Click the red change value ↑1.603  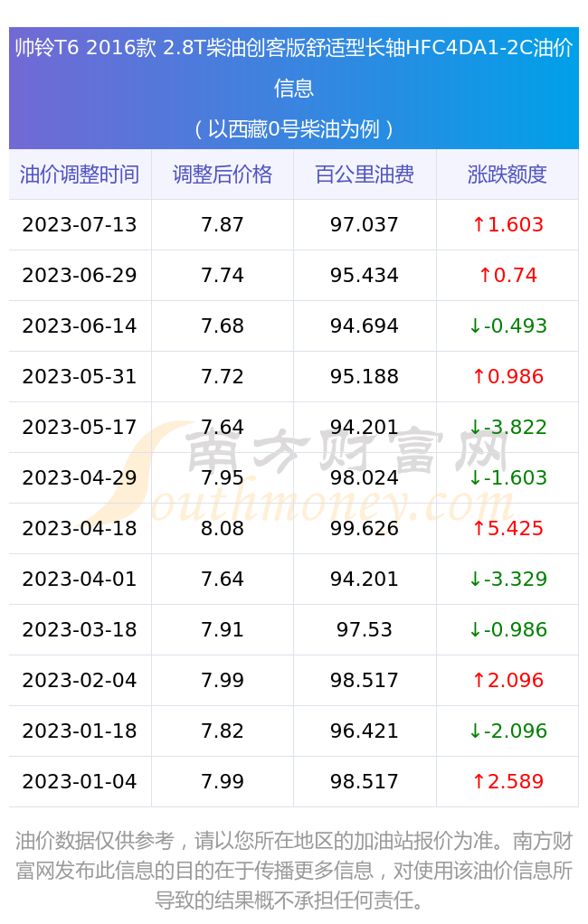pos(507,224)
